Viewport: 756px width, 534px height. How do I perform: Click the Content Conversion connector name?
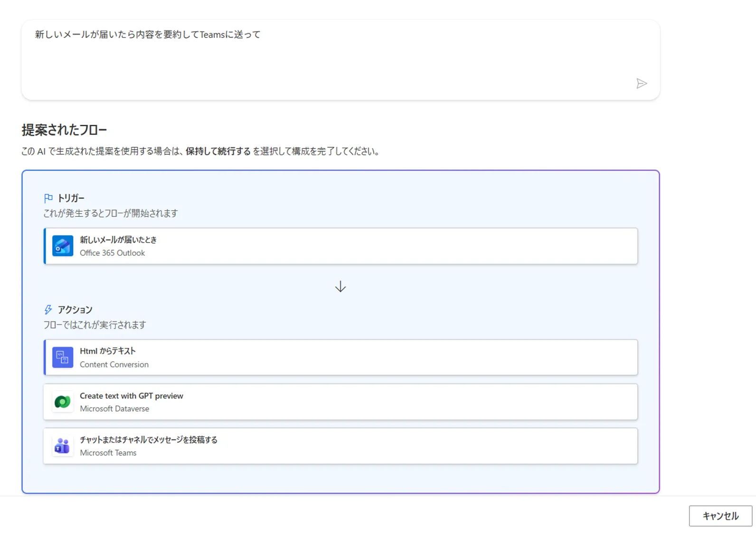point(114,365)
